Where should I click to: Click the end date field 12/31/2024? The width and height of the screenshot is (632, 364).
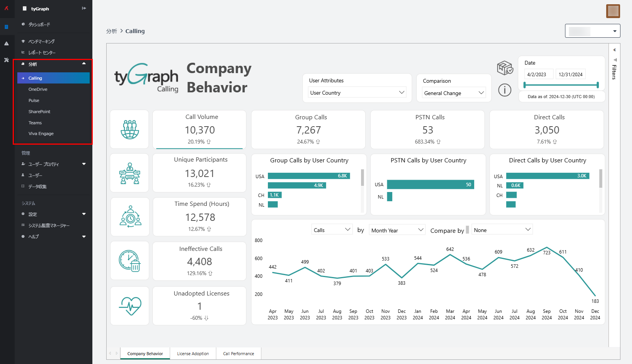(x=570, y=74)
